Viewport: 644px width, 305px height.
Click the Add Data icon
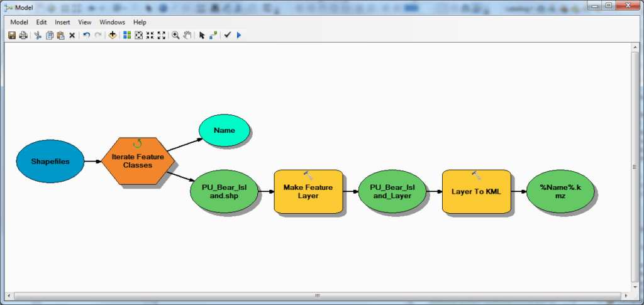(113, 35)
